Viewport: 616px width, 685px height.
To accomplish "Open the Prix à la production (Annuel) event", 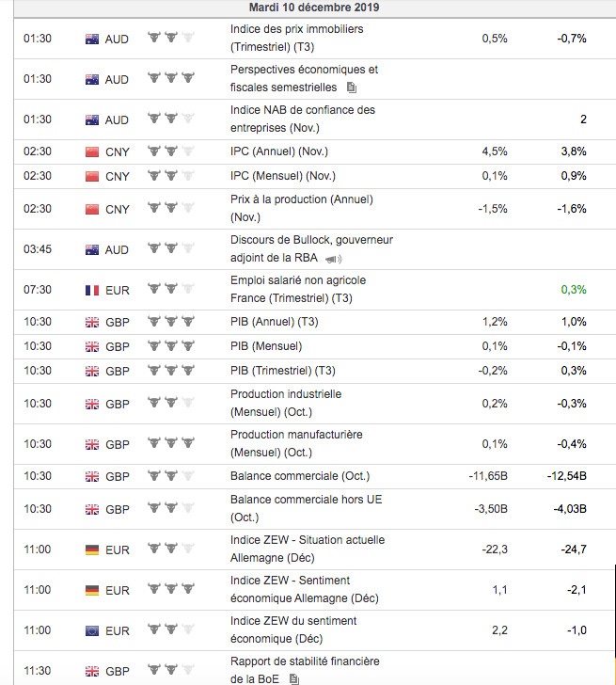I will (x=301, y=207).
